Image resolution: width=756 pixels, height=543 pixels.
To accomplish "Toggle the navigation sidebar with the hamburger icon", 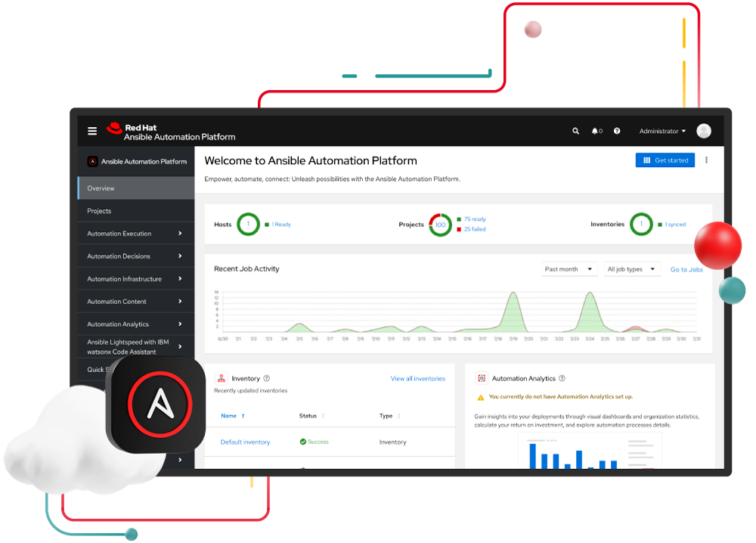I will [91, 130].
